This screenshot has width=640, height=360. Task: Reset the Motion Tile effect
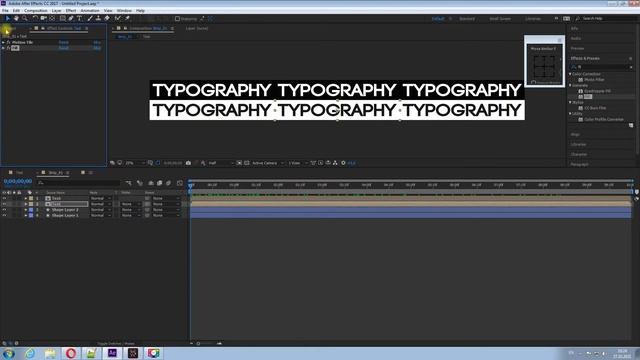tap(63, 42)
